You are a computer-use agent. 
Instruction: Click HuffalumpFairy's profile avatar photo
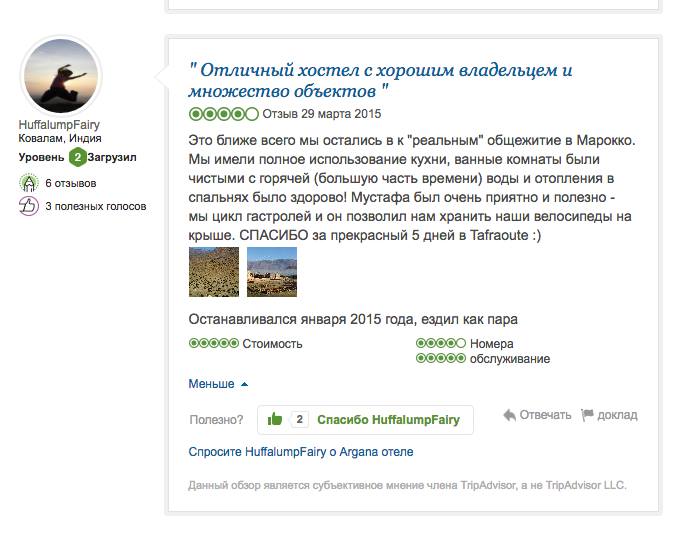coord(60,75)
